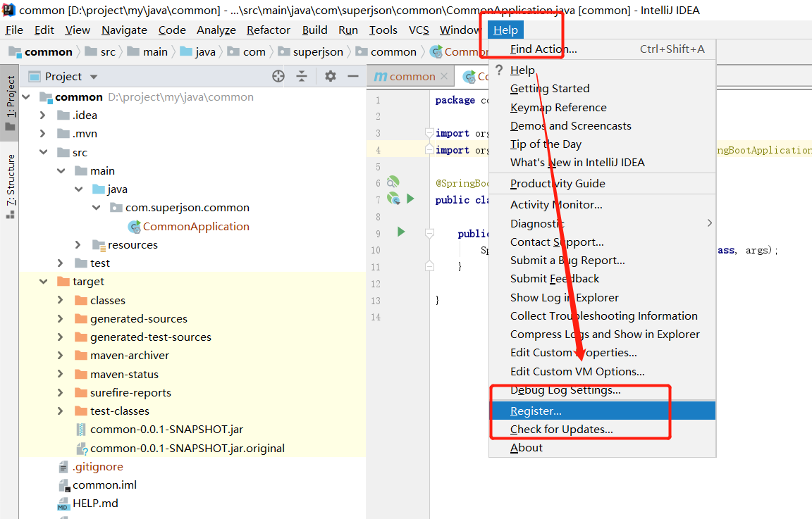Click the fold marker beside line 3 import
The width and height of the screenshot is (812, 519).
click(x=429, y=133)
